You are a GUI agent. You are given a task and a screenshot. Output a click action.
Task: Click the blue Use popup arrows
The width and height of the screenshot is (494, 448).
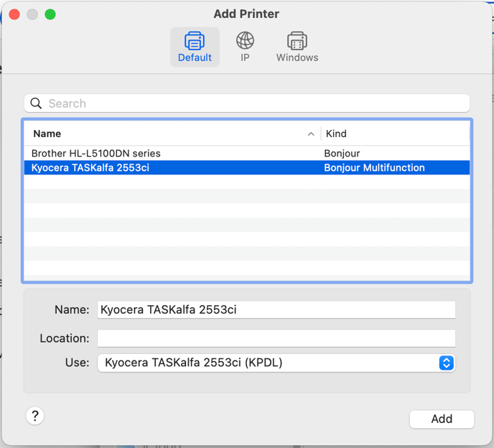coord(446,363)
